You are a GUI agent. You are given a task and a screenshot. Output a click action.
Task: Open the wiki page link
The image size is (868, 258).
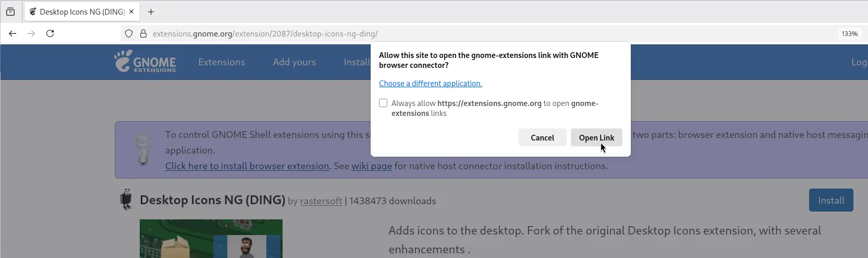click(372, 166)
